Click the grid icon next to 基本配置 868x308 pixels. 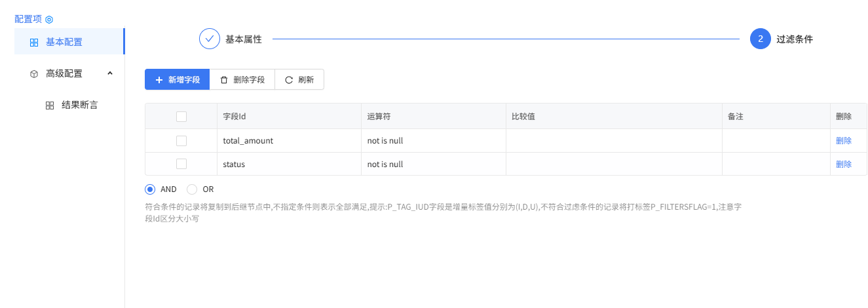34,43
